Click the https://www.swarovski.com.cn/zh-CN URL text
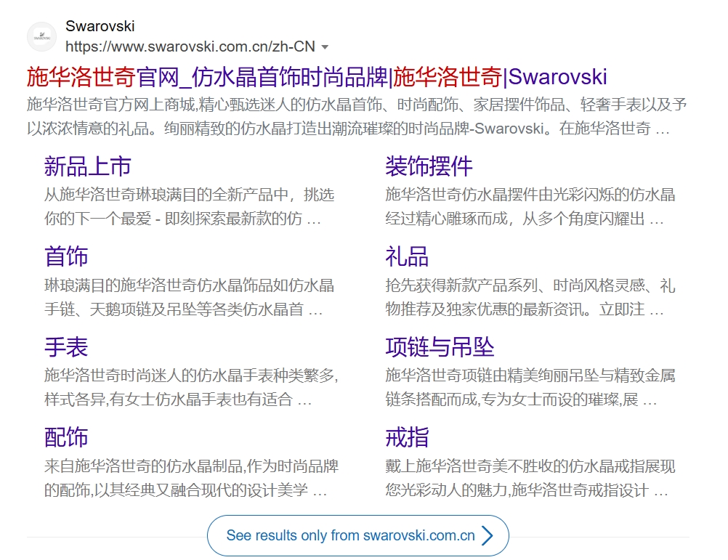 [190, 46]
